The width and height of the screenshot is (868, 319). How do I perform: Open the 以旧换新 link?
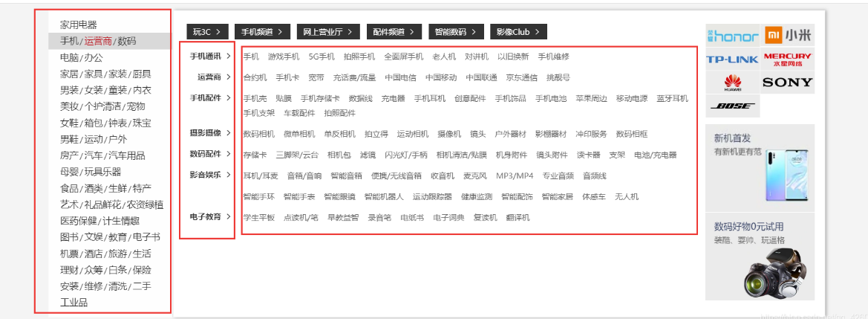[x=513, y=57]
